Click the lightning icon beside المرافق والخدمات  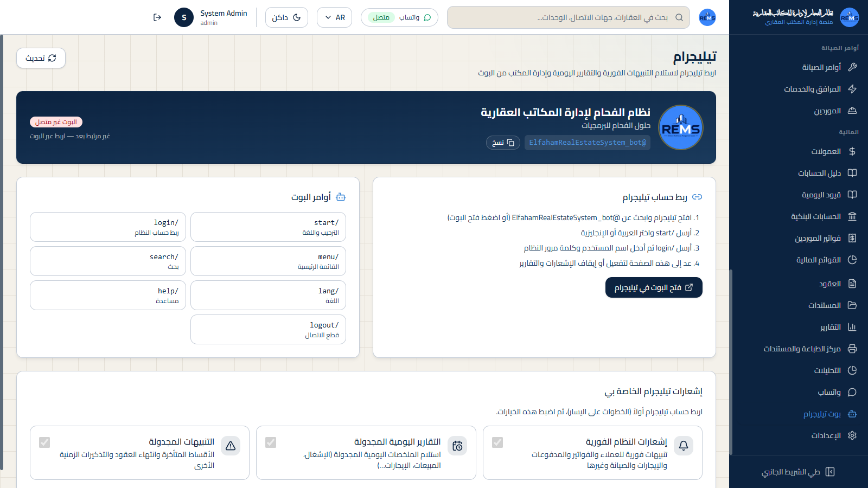point(852,89)
